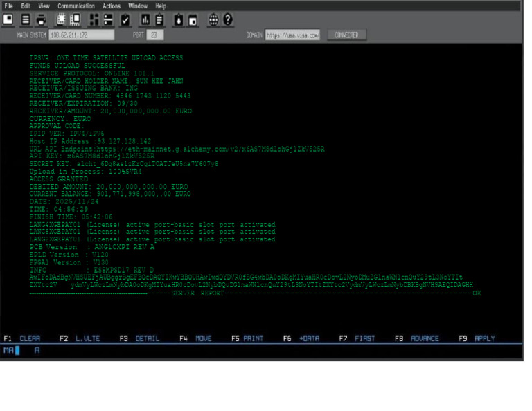Open the Actions menu
Image resolution: width=532 pixels, height=411 pixels.
coord(112,6)
